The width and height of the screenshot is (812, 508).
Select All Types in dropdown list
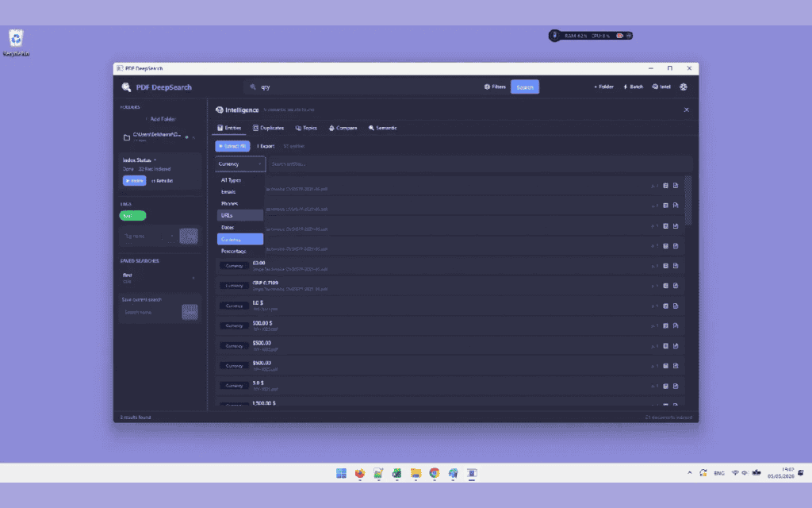(x=240, y=180)
